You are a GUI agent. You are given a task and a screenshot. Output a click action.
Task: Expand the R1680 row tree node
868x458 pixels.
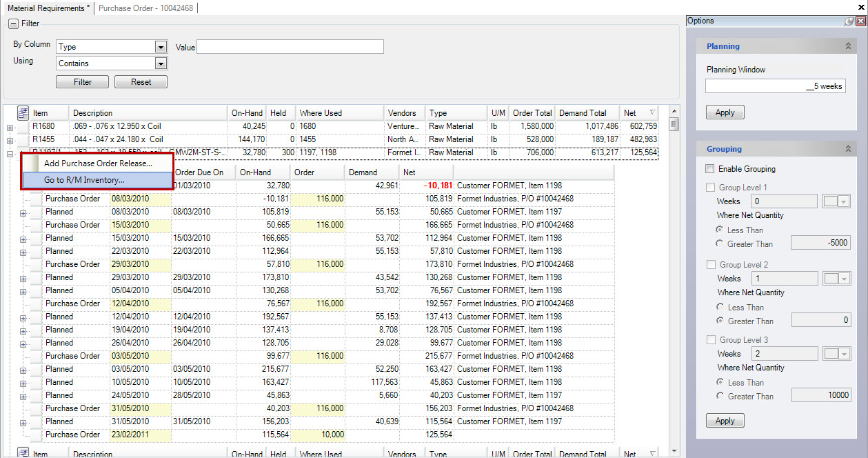coord(10,127)
